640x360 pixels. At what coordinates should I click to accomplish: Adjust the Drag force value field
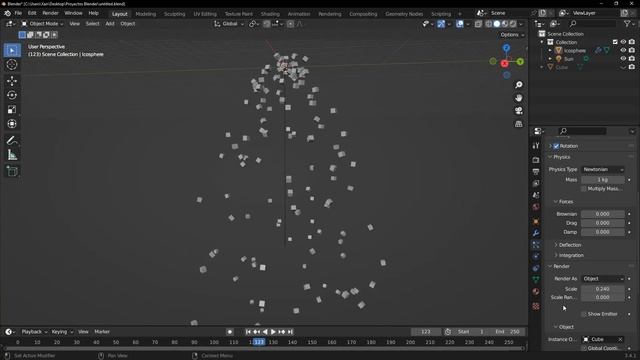click(x=602, y=223)
